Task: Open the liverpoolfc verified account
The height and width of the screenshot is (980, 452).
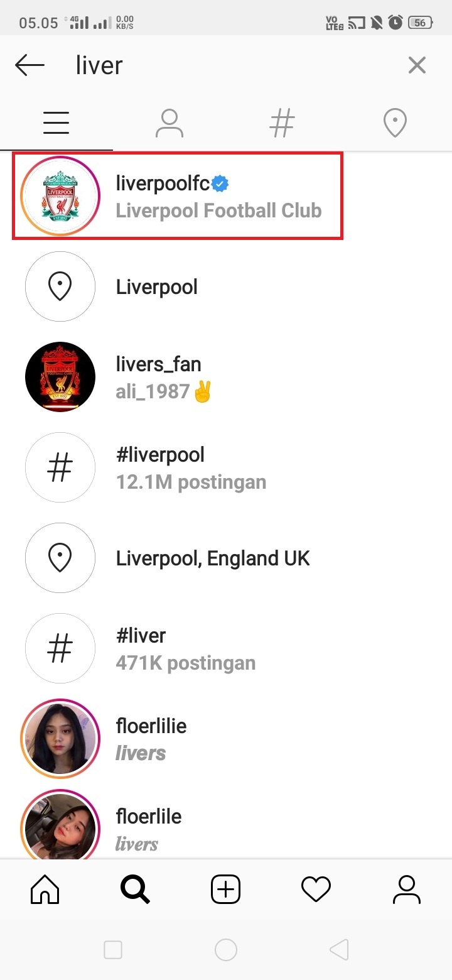Action: coord(218,196)
